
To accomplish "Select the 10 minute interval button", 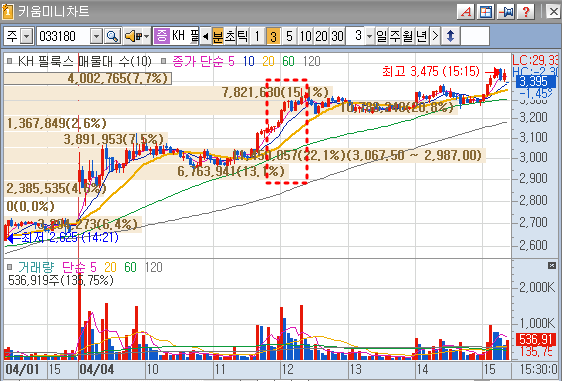I will tap(305, 36).
